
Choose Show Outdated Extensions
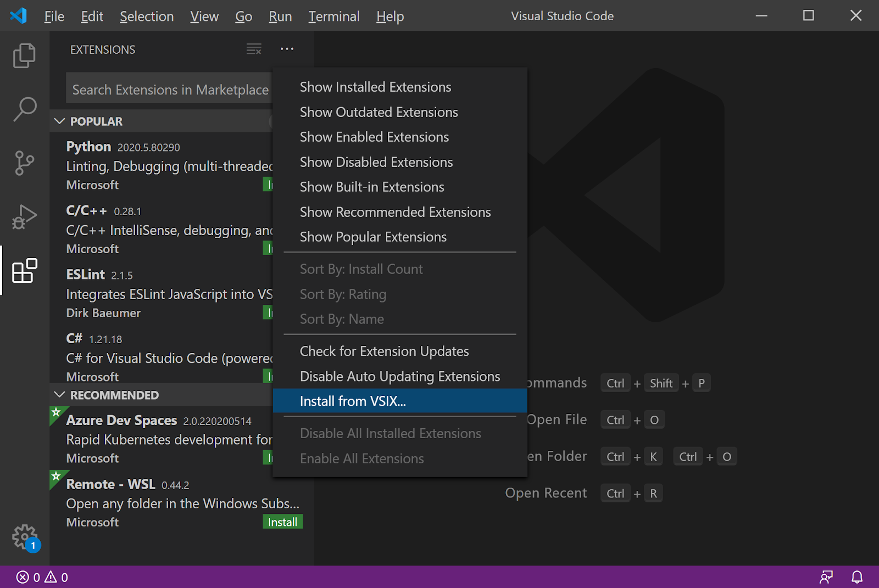click(400, 112)
